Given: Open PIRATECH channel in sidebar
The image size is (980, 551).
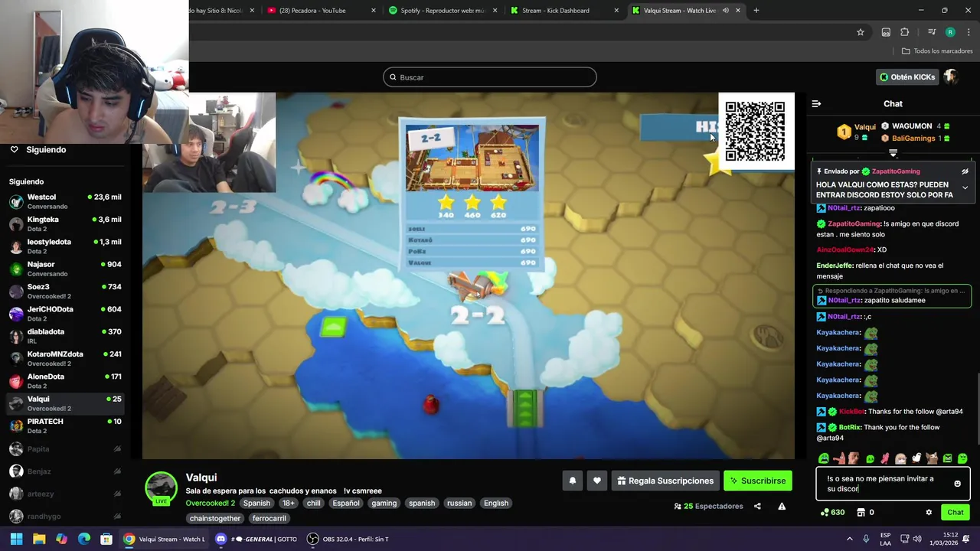Looking at the screenshot, I should [x=65, y=425].
